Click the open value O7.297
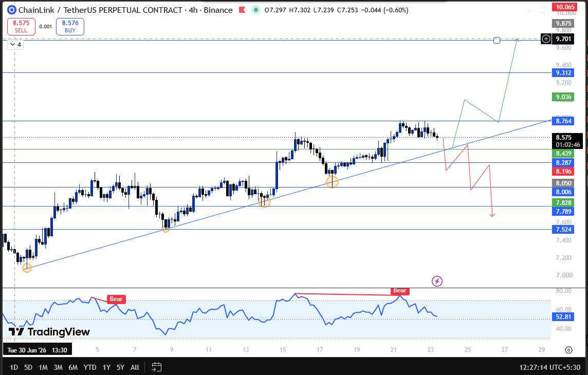The height and width of the screenshot is (375, 588). 275,10
